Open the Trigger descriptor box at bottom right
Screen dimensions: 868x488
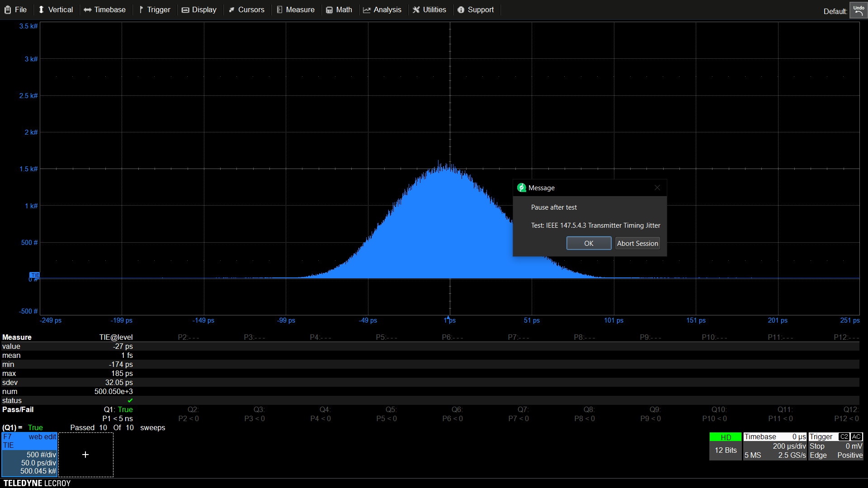click(836, 446)
